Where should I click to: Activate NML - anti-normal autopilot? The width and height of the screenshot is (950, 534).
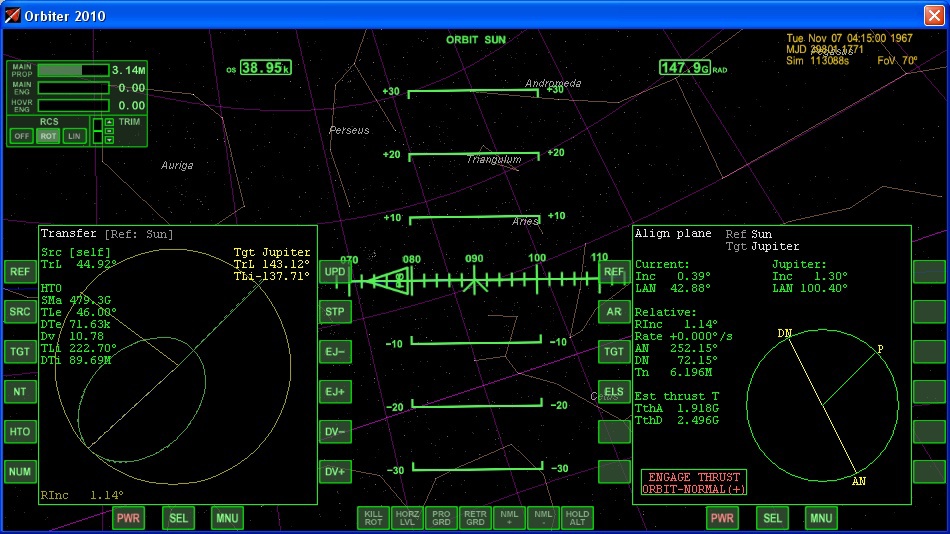[x=543, y=518]
